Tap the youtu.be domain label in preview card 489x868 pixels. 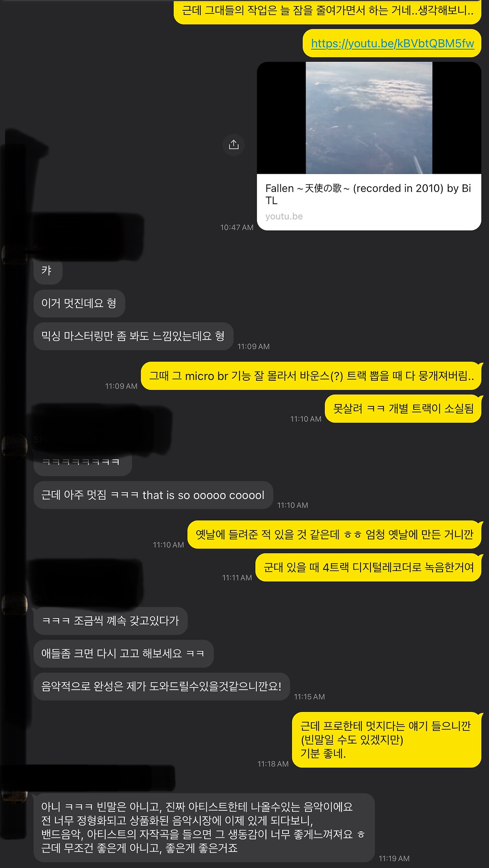click(x=284, y=217)
